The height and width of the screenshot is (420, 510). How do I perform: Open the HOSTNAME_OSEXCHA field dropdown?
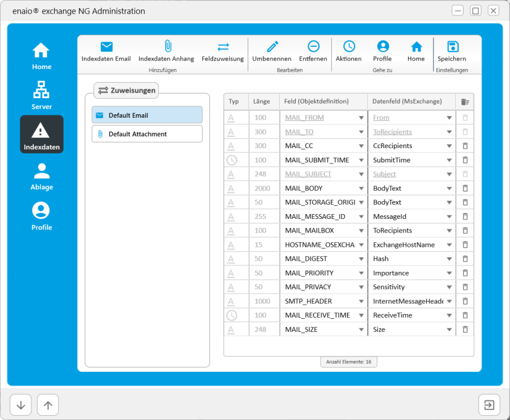pos(361,245)
